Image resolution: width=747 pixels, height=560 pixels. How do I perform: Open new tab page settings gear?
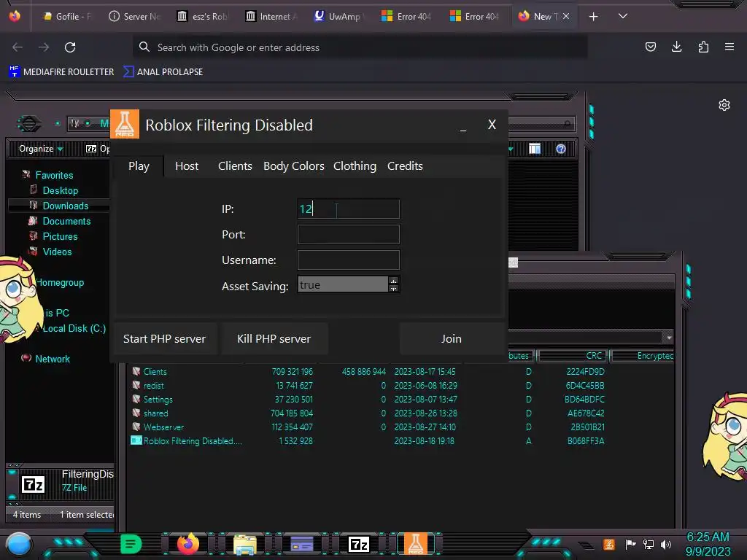pos(724,105)
